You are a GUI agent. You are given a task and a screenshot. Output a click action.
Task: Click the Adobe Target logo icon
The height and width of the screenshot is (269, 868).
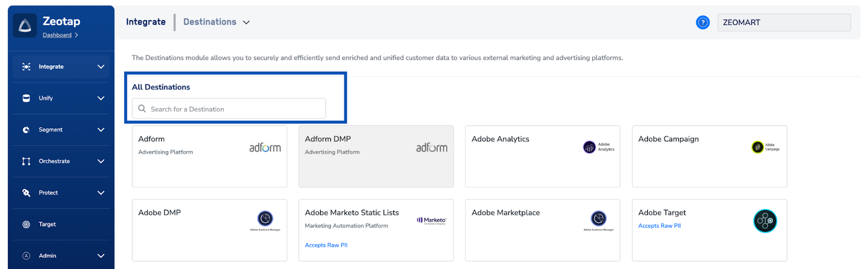765,221
